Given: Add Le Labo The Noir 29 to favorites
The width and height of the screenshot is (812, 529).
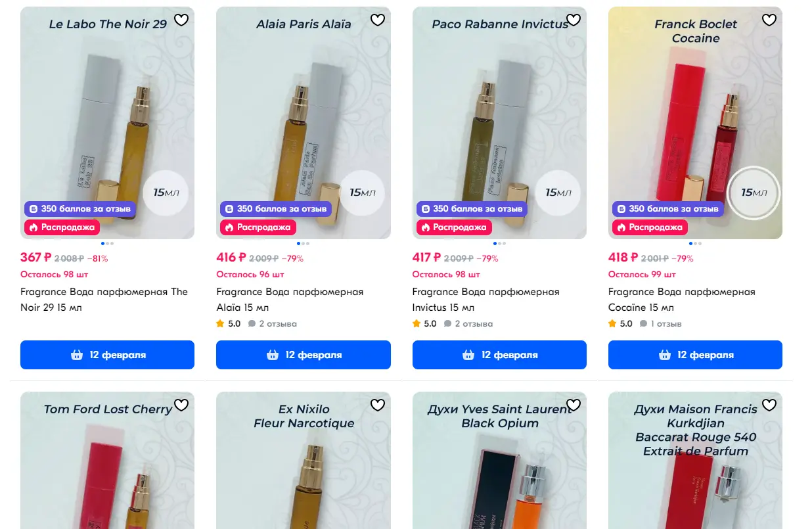Looking at the screenshot, I should pos(181,20).
